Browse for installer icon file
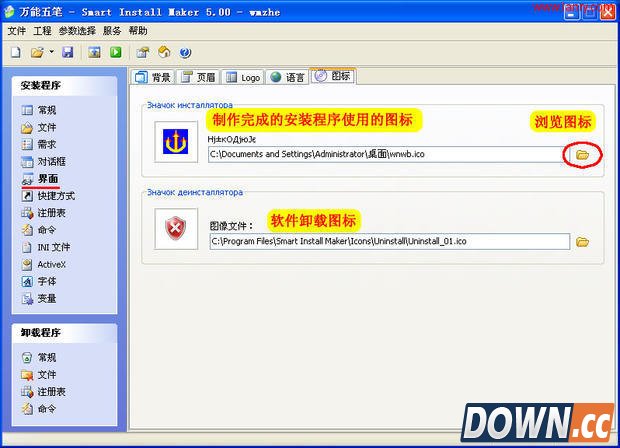 [582, 155]
